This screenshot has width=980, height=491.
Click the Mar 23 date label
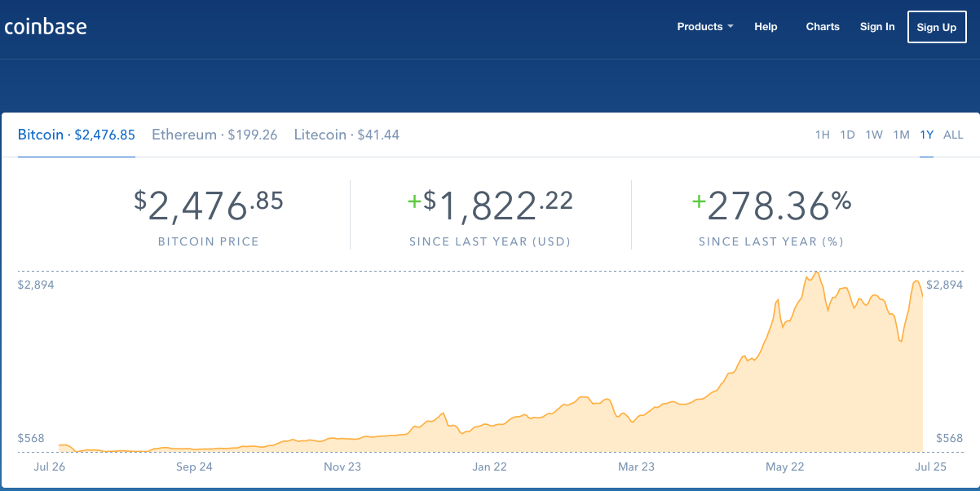636,467
